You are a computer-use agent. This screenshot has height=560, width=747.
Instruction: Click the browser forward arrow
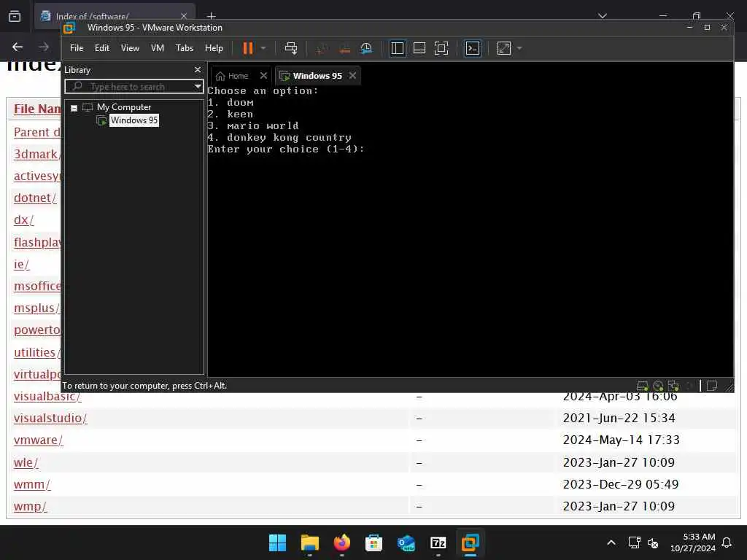[44, 47]
